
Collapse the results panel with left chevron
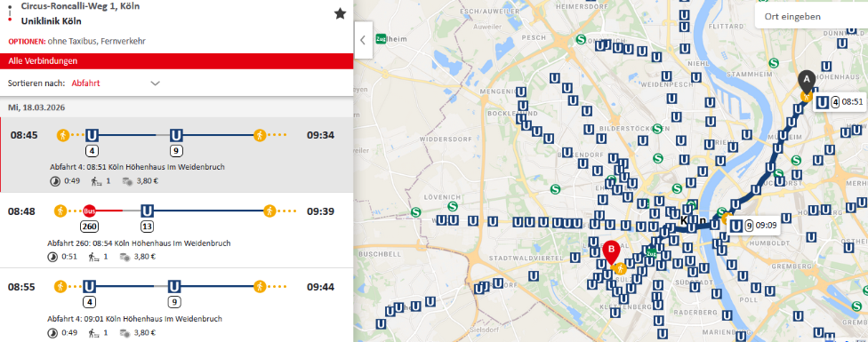click(363, 40)
